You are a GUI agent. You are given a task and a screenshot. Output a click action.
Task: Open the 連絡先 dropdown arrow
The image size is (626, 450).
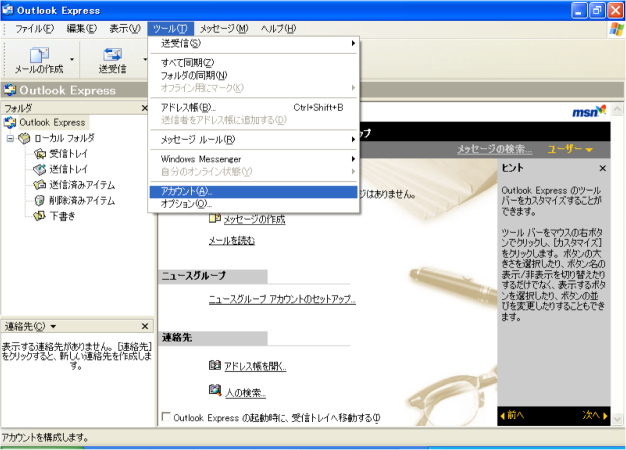[53, 327]
